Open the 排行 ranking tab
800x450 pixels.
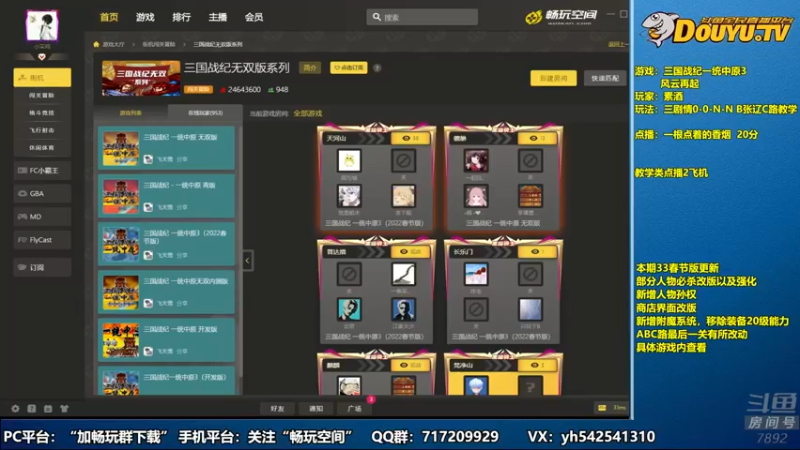[x=181, y=17]
